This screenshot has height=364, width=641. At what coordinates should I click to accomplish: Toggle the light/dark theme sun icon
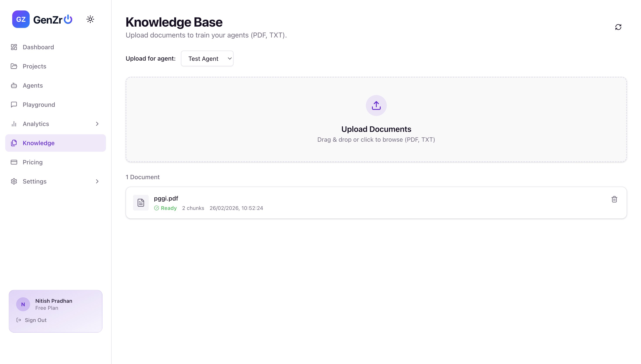click(x=90, y=19)
